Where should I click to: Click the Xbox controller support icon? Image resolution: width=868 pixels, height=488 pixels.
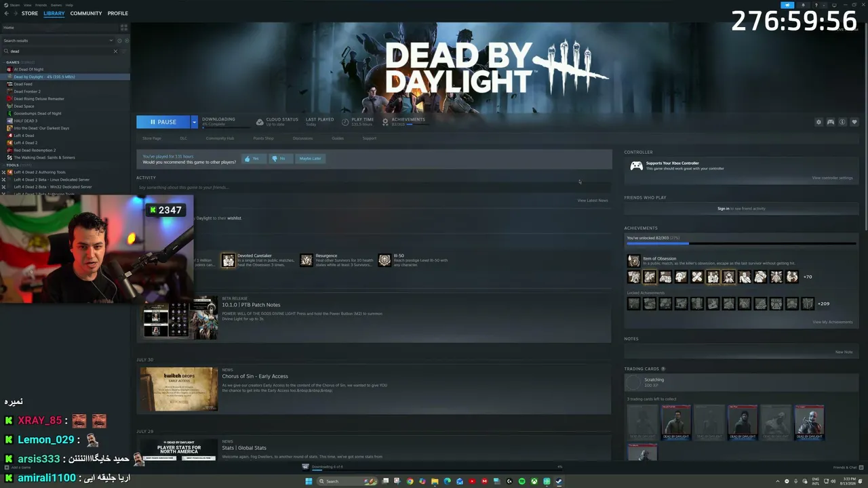[x=636, y=166]
